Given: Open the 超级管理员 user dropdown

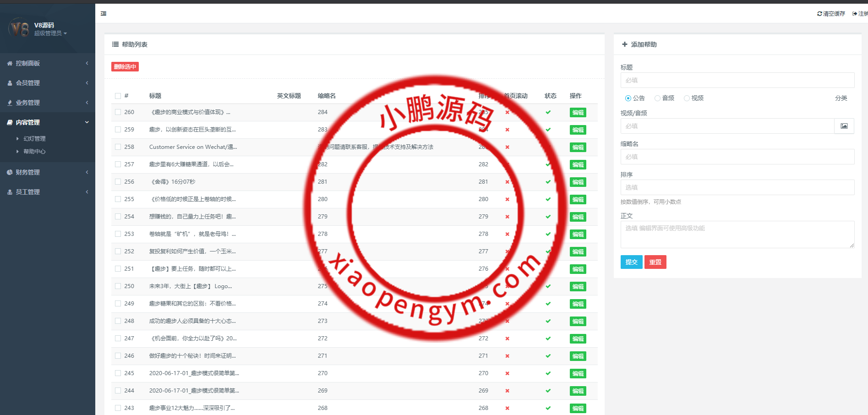Looking at the screenshot, I should [50, 33].
